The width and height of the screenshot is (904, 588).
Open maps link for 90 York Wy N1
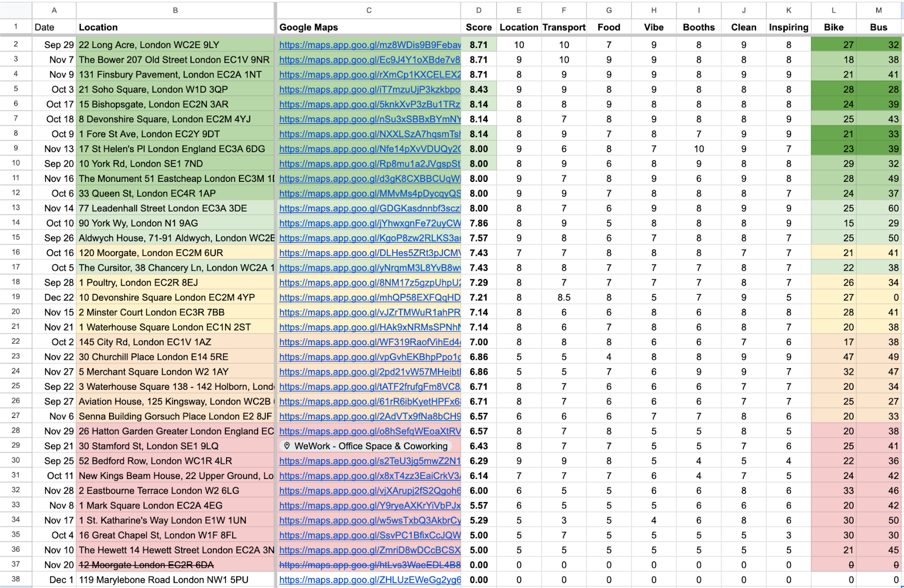tap(370, 223)
